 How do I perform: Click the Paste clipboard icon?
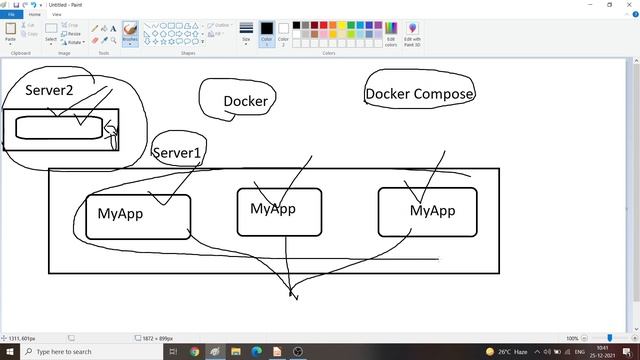[10, 29]
